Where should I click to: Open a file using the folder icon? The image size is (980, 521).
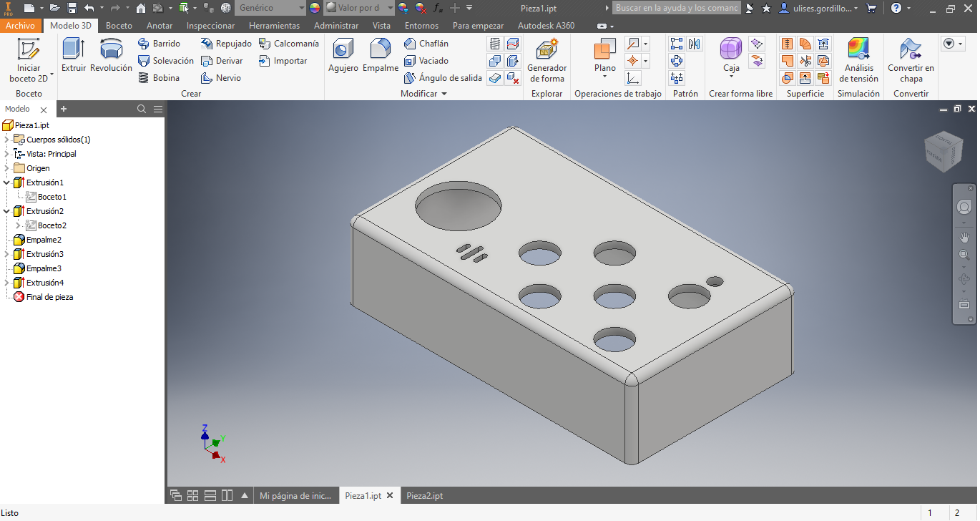coord(54,8)
